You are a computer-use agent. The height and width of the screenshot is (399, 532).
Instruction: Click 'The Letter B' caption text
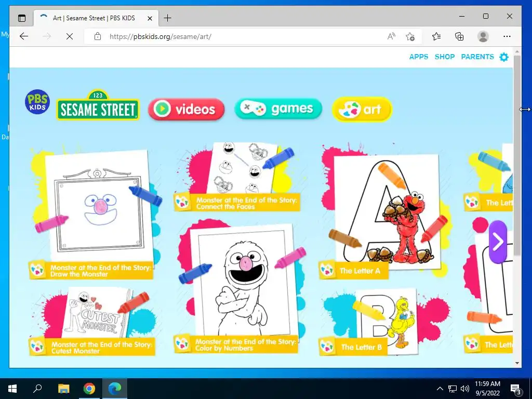click(362, 347)
